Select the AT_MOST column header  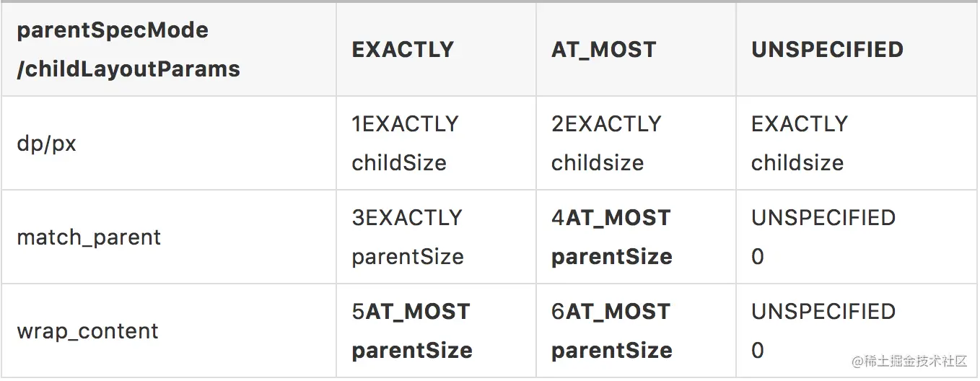[x=603, y=50]
